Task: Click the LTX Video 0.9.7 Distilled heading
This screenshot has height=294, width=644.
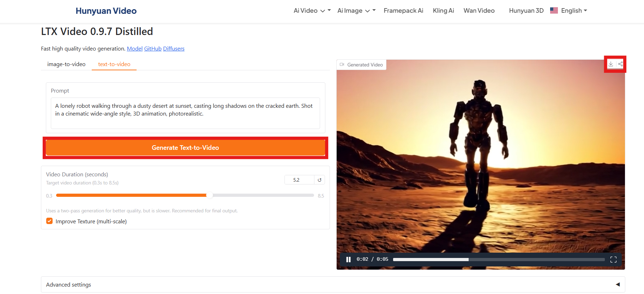Action: (x=97, y=31)
